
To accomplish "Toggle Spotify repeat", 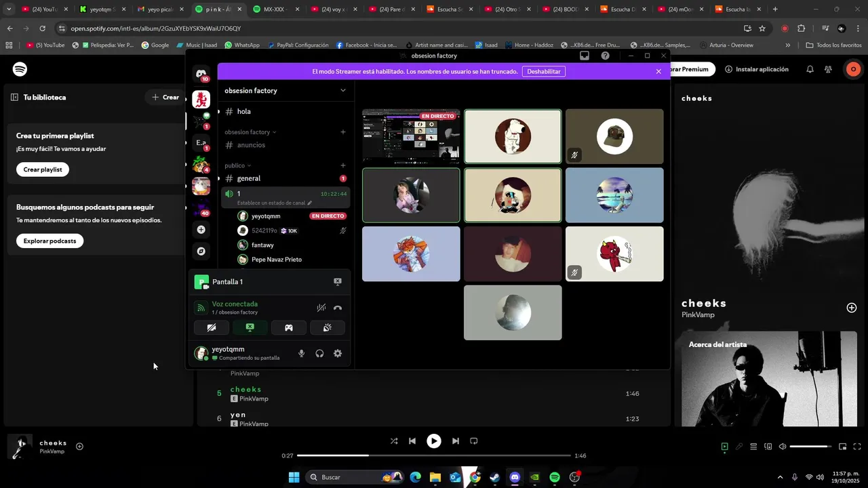I will pos(474,441).
